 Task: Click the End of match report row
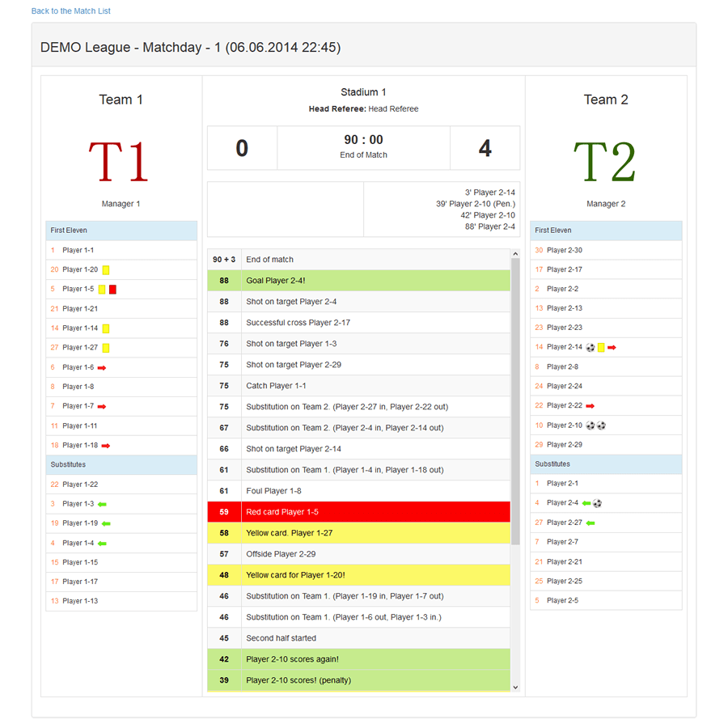click(359, 260)
